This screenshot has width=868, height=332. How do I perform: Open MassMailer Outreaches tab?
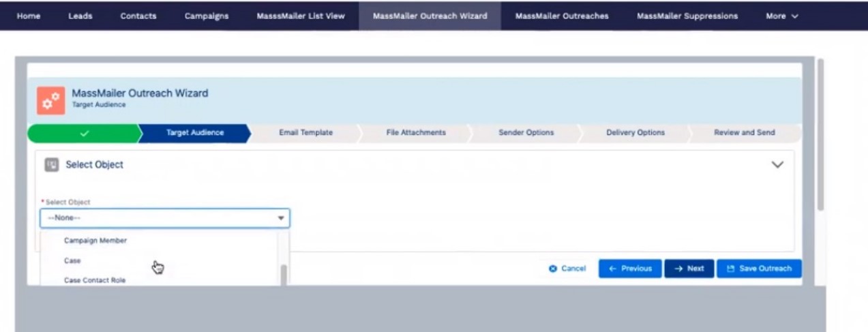(562, 16)
